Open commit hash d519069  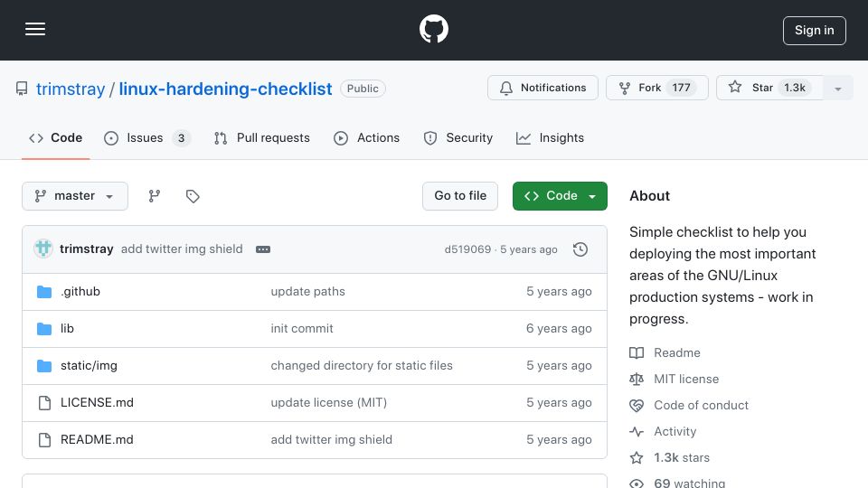point(467,249)
